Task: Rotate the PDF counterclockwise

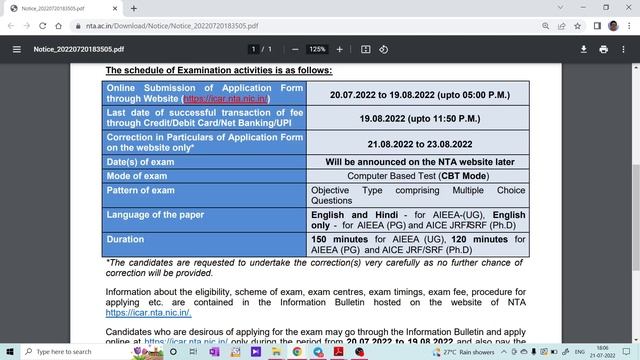Action: click(x=383, y=49)
